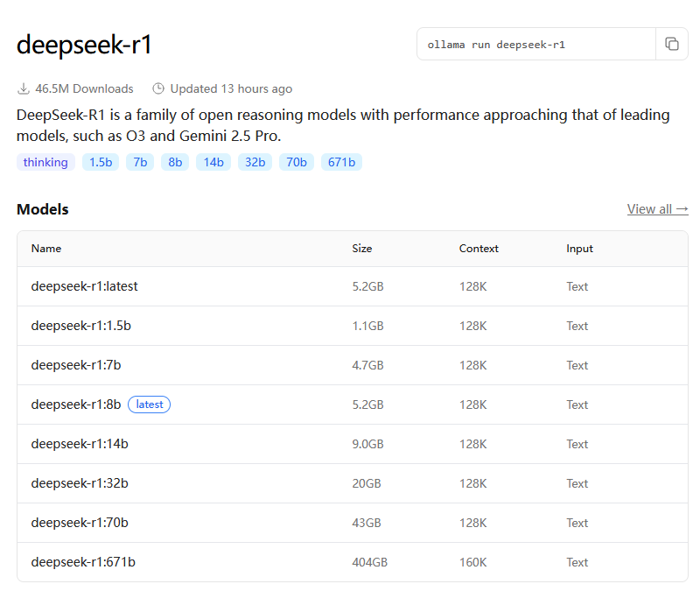Pick the 8b size tag

[175, 162]
